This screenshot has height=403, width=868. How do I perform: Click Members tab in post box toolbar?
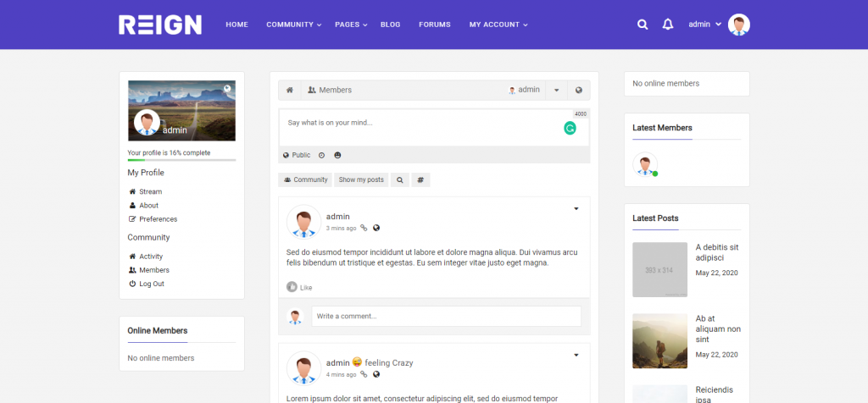330,90
